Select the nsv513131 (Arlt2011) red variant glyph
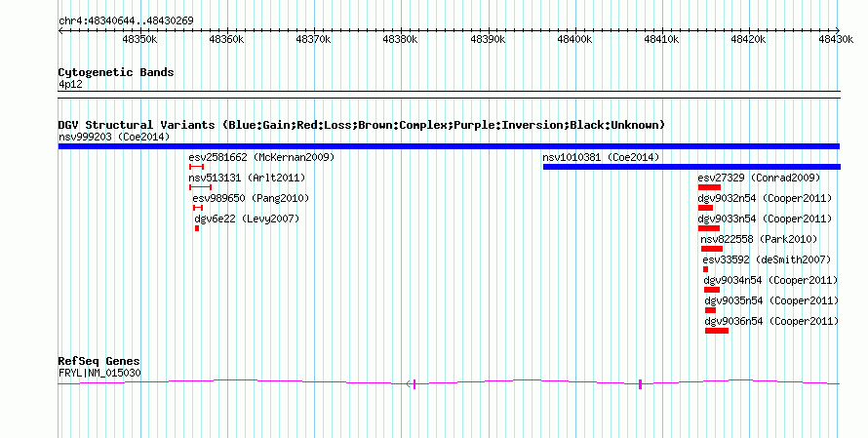Viewport: 868px width, 438px height. (x=200, y=187)
